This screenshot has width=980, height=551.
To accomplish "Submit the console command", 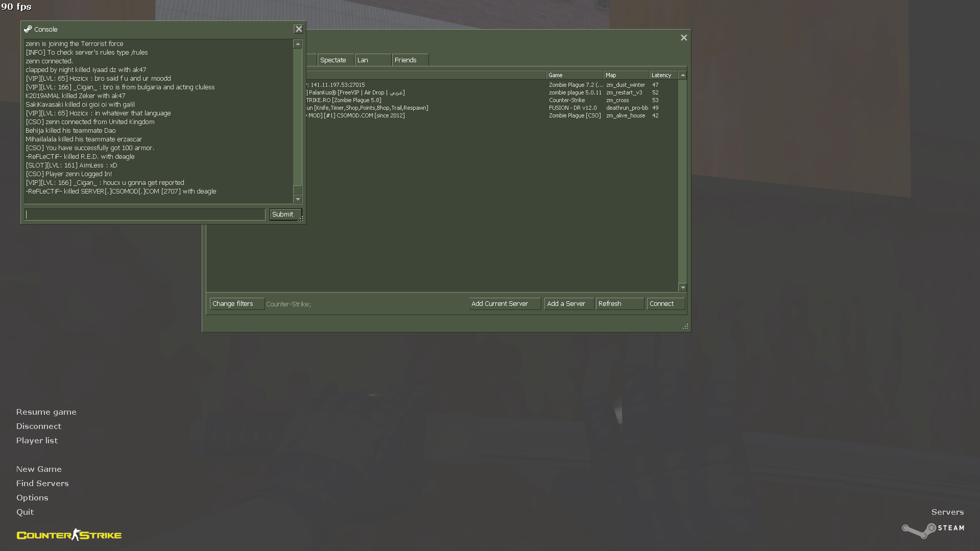I will [284, 214].
